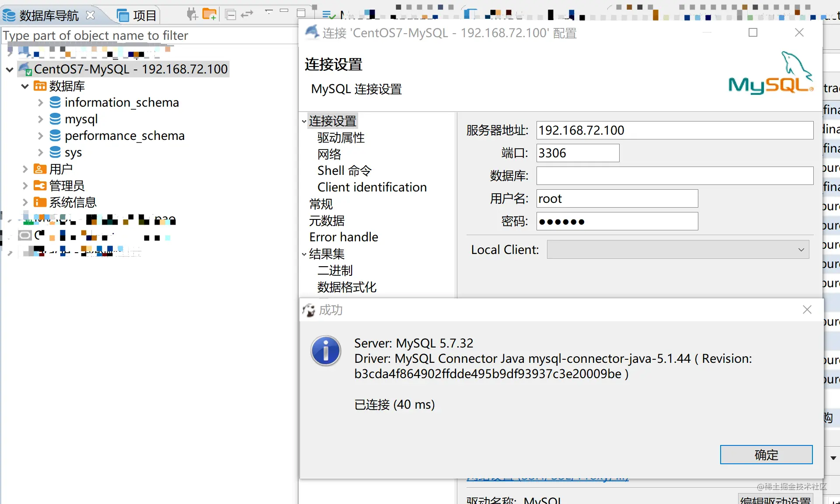Select Client identification settings page

point(372,187)
